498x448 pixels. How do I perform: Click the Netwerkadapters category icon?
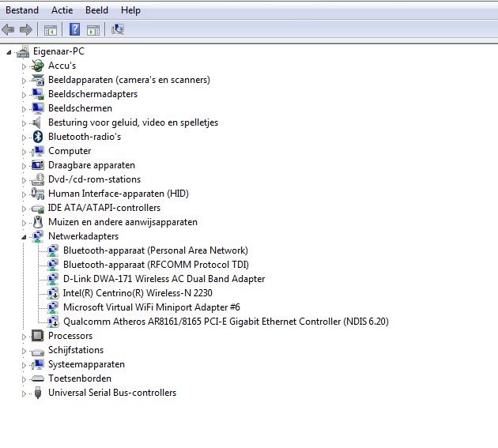38,236
